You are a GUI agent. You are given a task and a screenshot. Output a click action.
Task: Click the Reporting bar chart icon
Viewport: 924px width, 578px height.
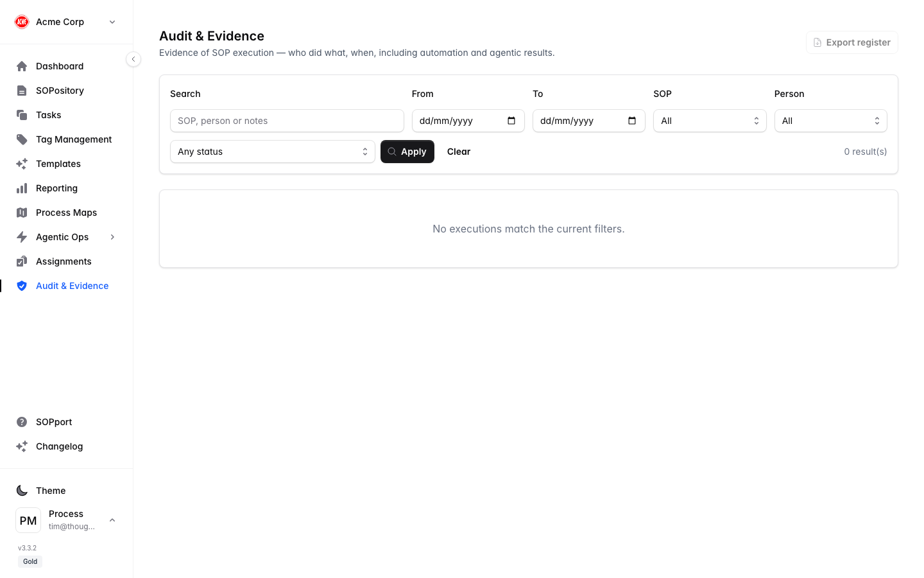pyautogui.click(x=22, y=188)
